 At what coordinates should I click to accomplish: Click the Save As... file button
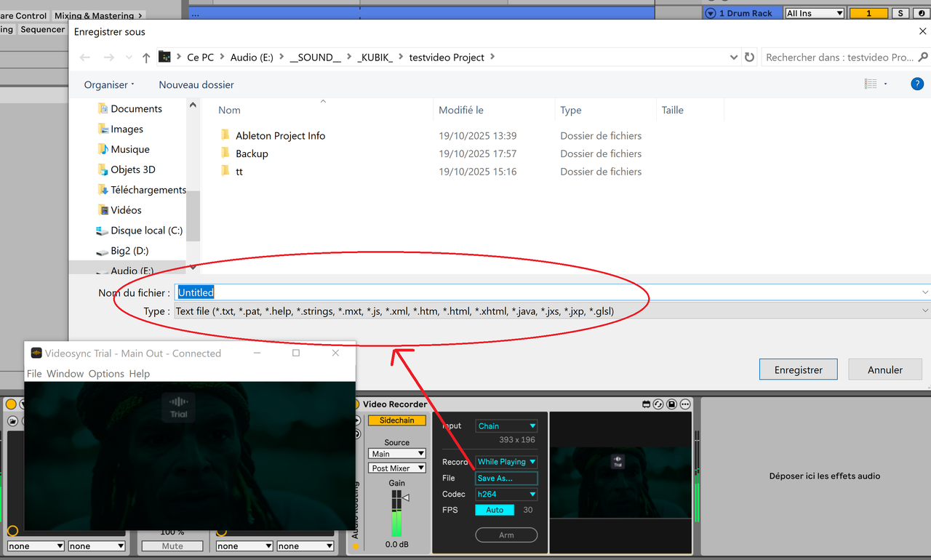pos(506,479)
